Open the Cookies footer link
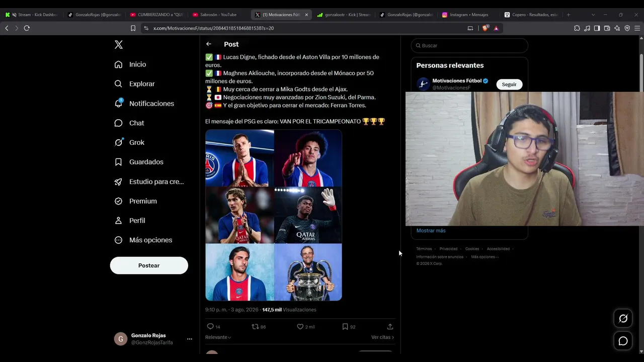This screenshot has height=362, width=644. (472, 249)
